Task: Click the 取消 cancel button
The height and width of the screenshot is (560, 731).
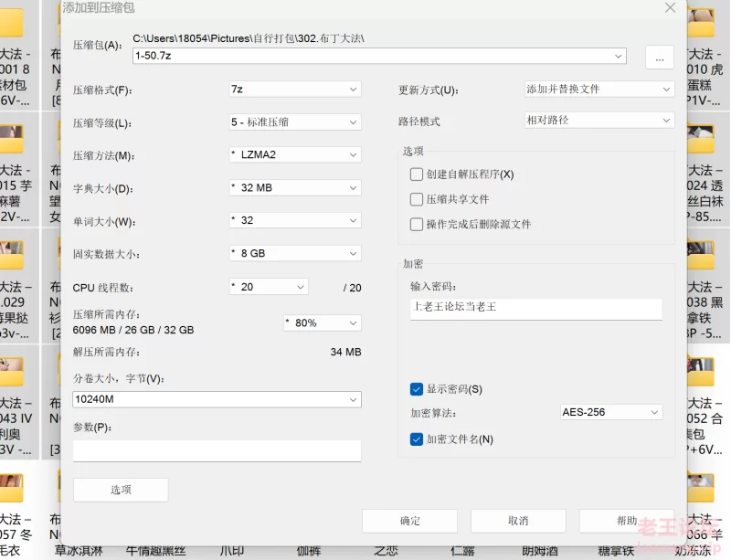Action: pyautogui.click(x=518, y=521)
